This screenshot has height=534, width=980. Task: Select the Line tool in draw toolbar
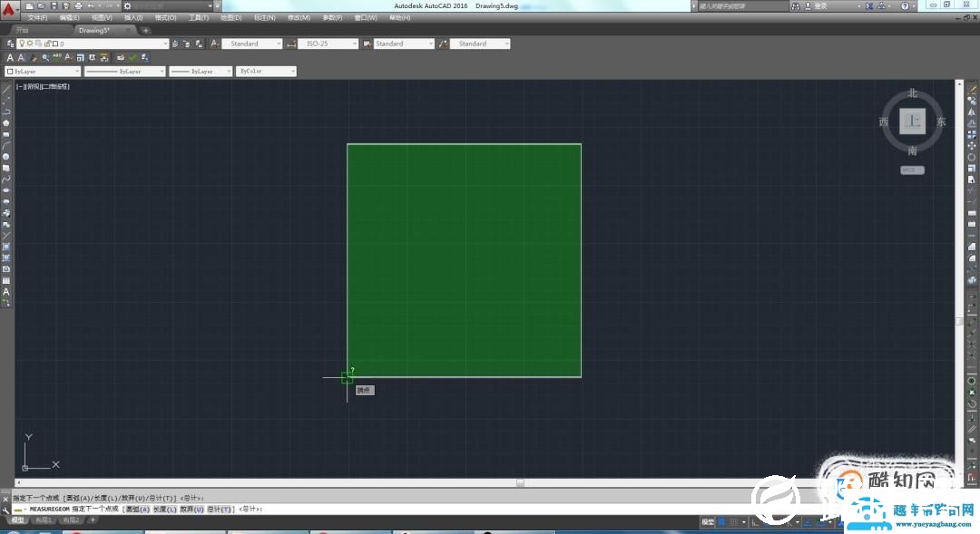point(6,89)
